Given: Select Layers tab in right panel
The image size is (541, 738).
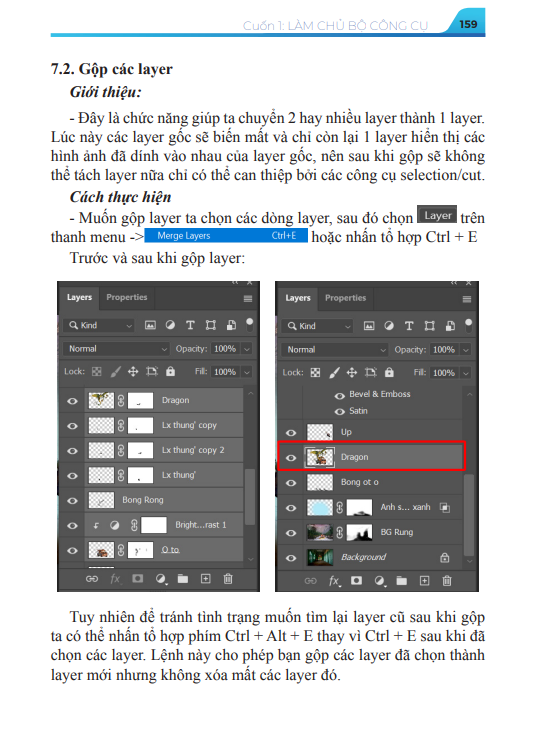Looking at the screenshot, I should 298,298.
